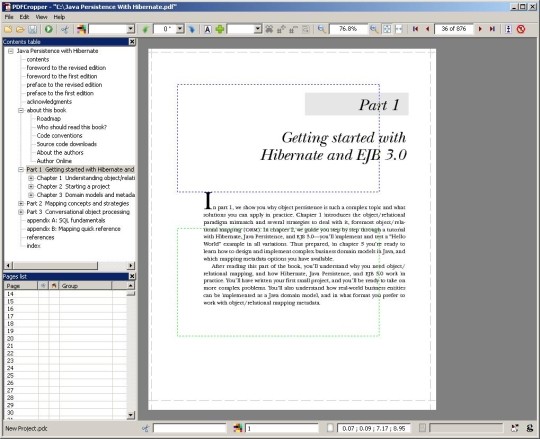540x439 pixels.
Task: Click the fit page width icon
Action: (398, 29)
